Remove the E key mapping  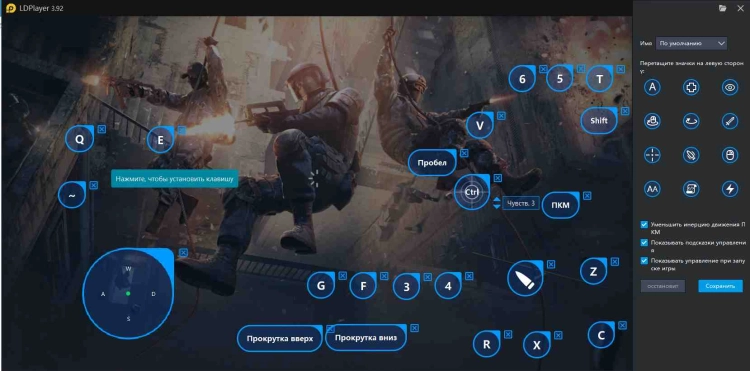pos(182,130)
